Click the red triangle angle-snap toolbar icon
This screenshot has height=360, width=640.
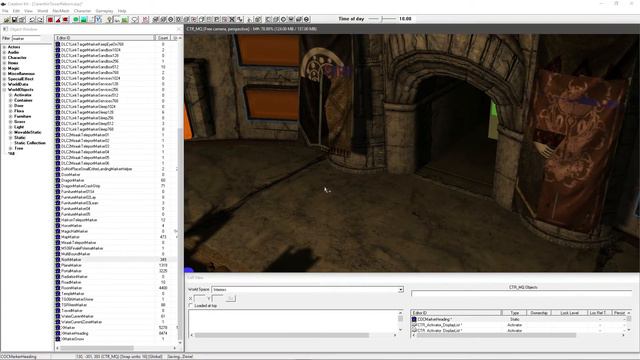click(58, 19)
